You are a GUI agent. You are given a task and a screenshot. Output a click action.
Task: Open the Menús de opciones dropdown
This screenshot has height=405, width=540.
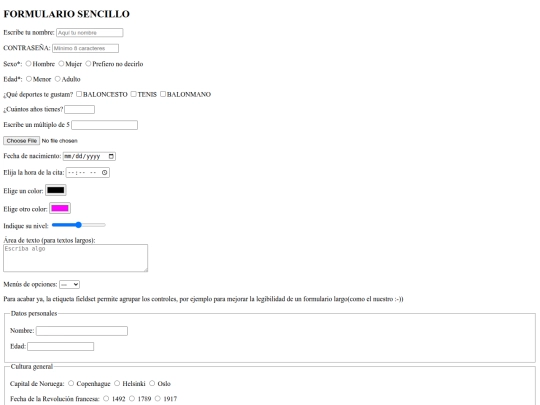(70, 284)
